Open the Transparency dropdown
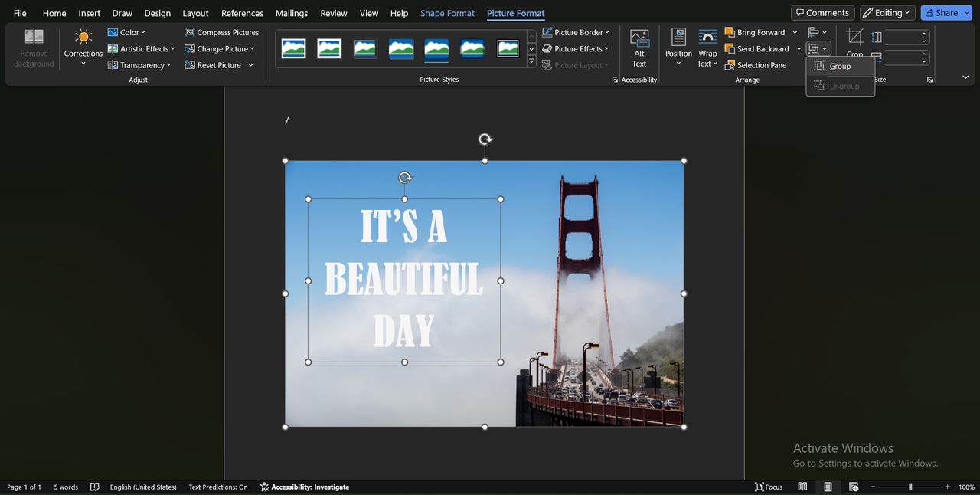Viewport: 980px width, 495px height. point(139,65)
